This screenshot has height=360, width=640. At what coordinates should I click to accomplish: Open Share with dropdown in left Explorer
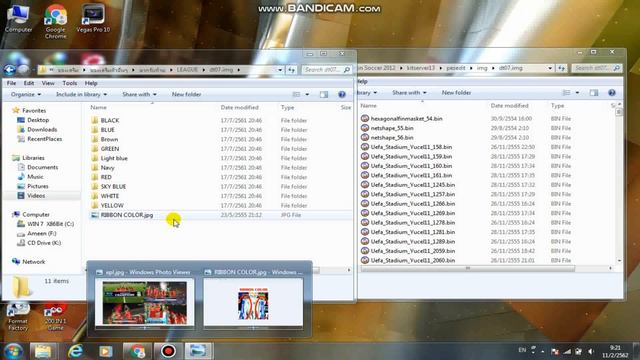(139, 94)
